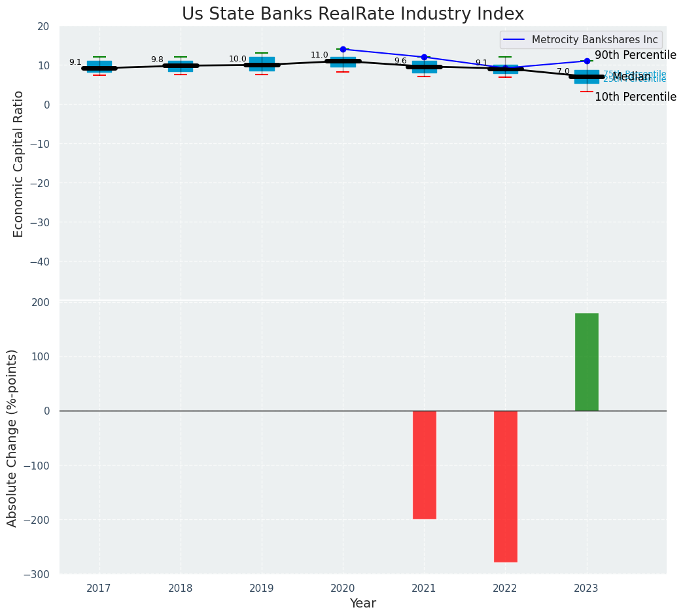Image resolution: width=683 pixels, height=616 pixels.
Task: Click the Economic Capital Ratio axis label
Action: pos(18,163)
